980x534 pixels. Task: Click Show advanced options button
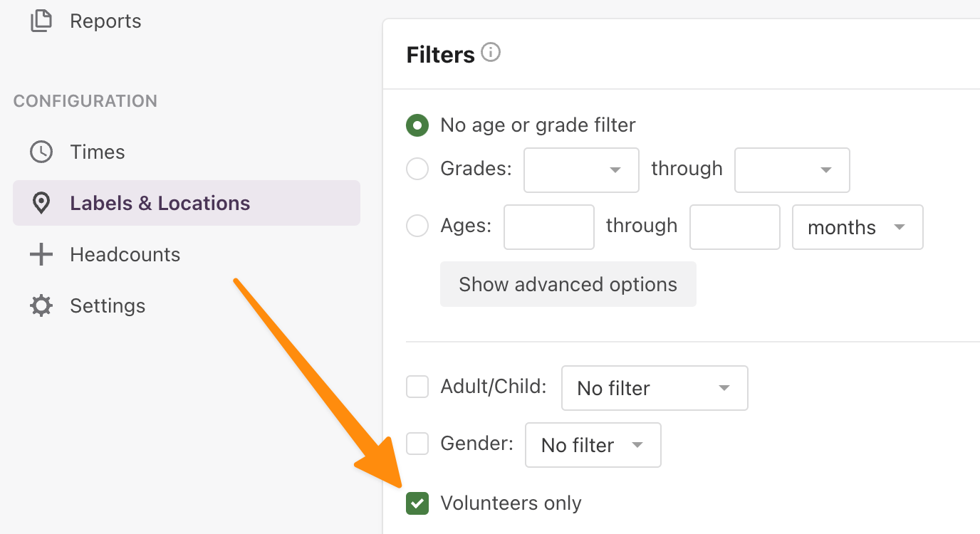coord(568,284)
